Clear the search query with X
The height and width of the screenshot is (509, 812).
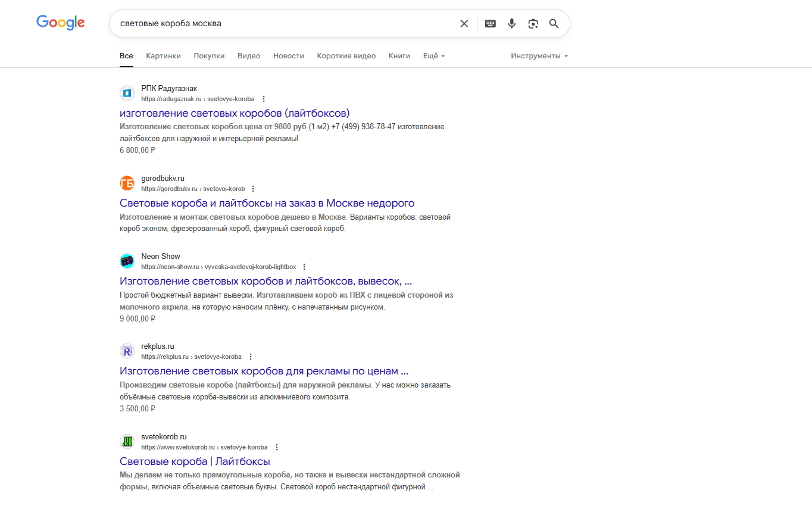464,24
